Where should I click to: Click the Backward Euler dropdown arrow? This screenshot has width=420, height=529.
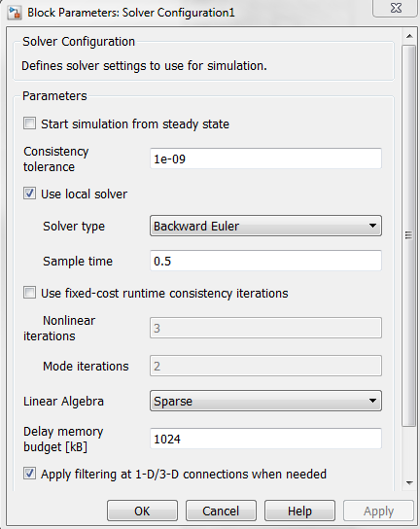[x=372, y=226]
